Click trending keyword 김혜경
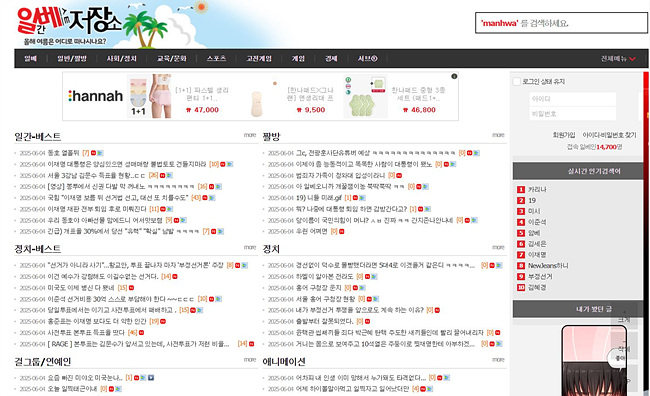 [x=537, y=287]
